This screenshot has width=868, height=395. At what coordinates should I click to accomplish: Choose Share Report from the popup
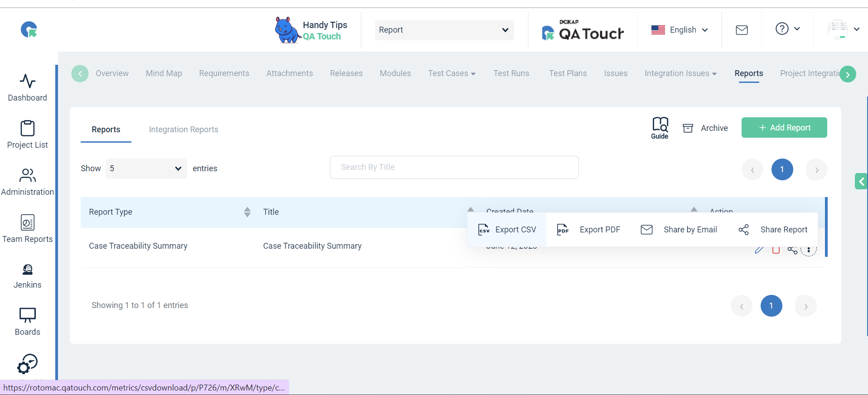(x=773, y=230)
